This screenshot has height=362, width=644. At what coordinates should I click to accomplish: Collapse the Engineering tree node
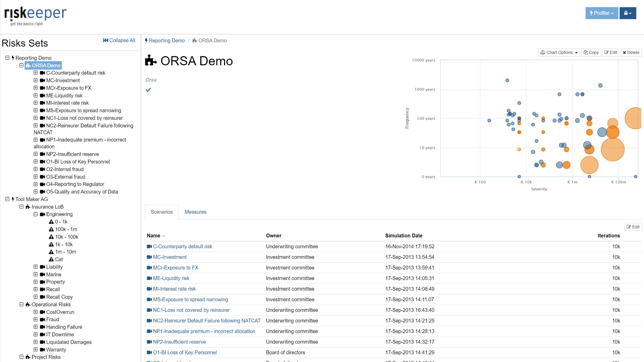click(36, 214)
